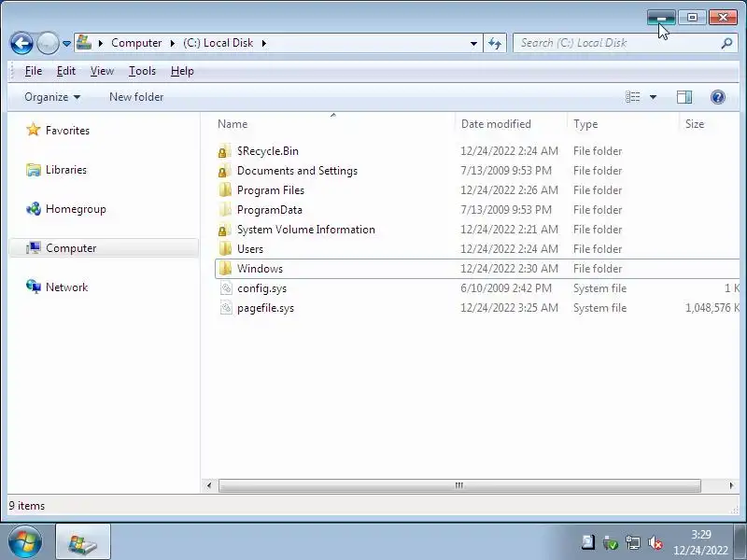The height and width of the screenshot is (560, 747).
Task: Click the config.sys system file icon
Action: pyautogui.click(x=226, y=288)
